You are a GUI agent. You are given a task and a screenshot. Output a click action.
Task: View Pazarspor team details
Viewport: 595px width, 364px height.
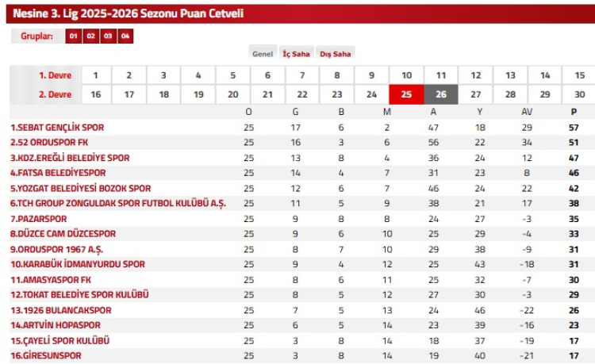38,219
